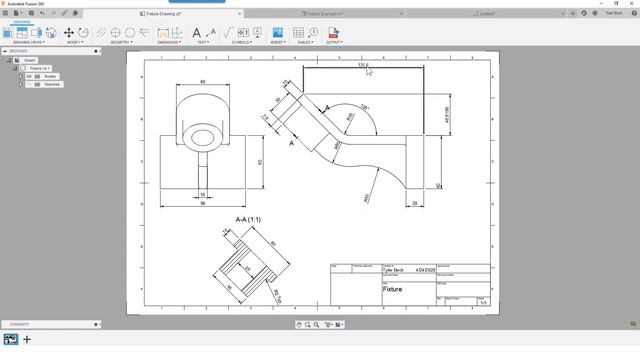The image size is (640, 360).
Task: Open the File menu dropdown
Action: 18,13
